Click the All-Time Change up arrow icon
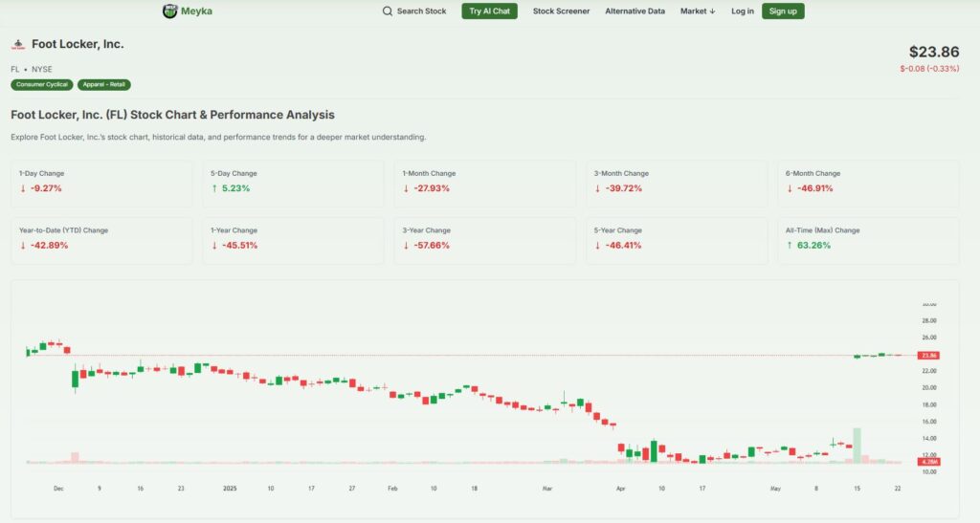Screen dimensions: 980x523 pyautogui.click(x=790, y=245)
